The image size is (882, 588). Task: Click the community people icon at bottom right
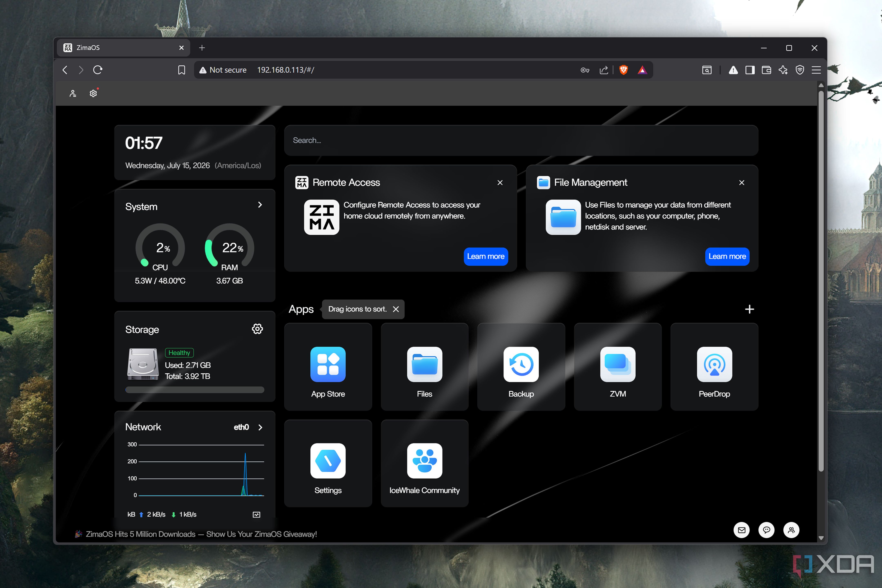pyautogui.click(x=791, y=530)
